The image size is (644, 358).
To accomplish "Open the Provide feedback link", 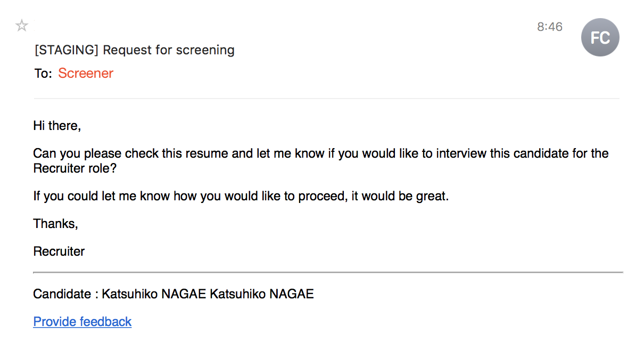I will pos(82,322).
